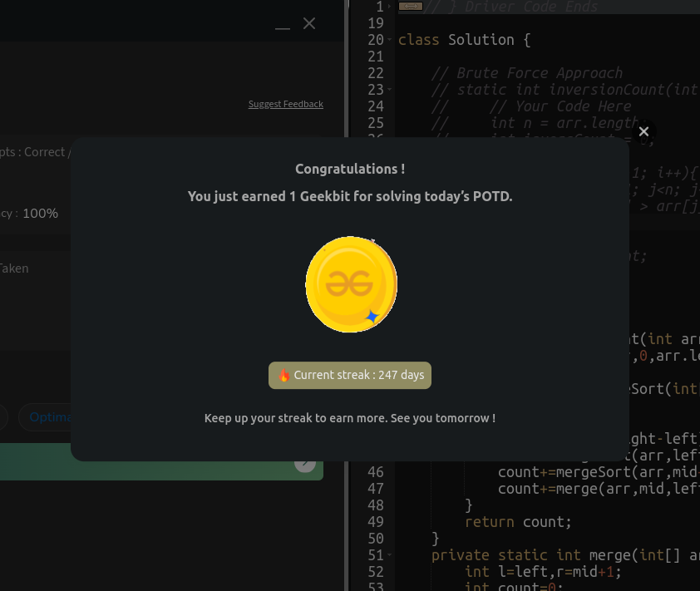This screenshot has height=591, width=700.
Task: Click the 'class Solution {' code line
Action: pyautogui.click(x=464, y=40)
